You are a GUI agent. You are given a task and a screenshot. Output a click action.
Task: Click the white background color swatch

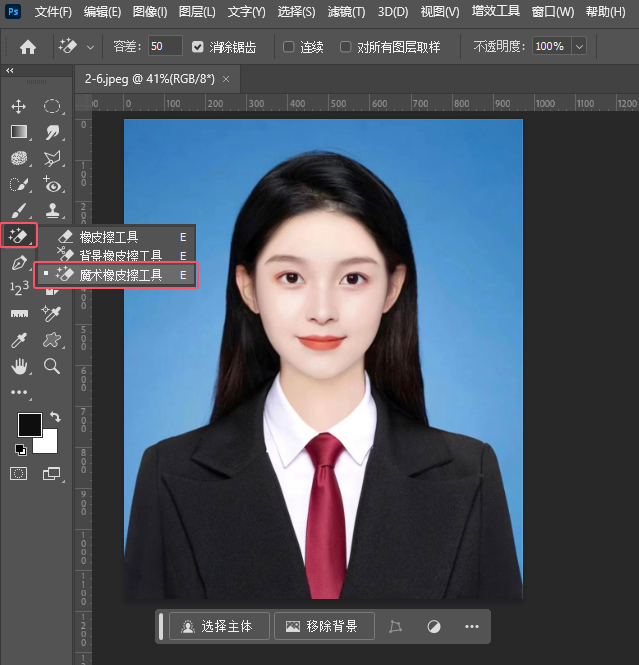pyautogui.click(x=49, y=444)
